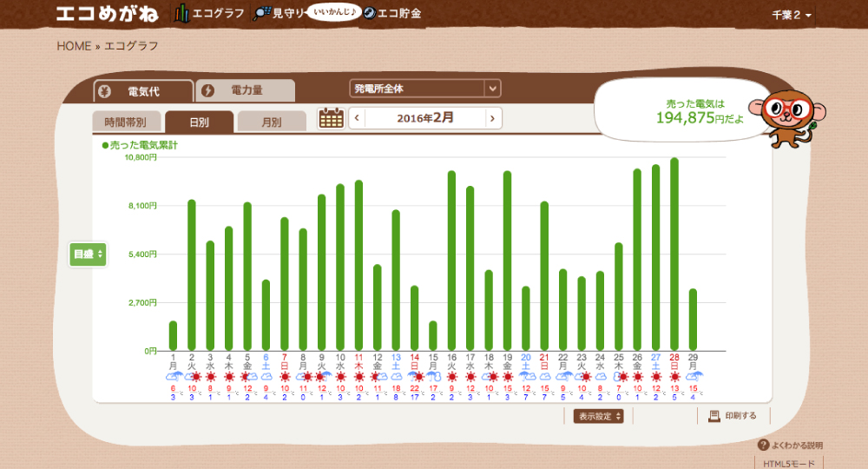Open the エコ貯金 piggy bank icon
868x469 pixels.
click(x=369, y=13)
